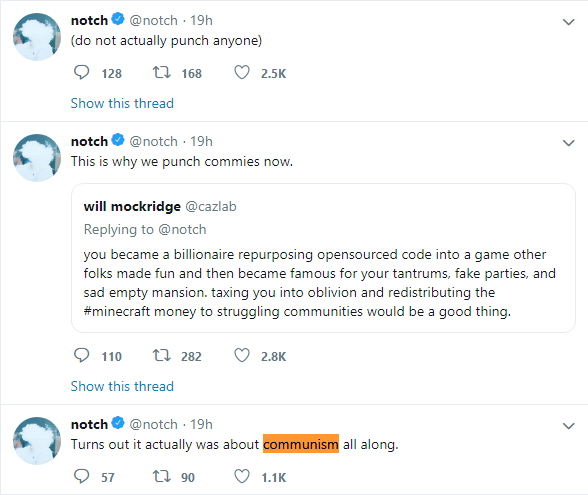Retweet the "communism all along" tweet
588x495 pixels.
click(x=162, y=477)
